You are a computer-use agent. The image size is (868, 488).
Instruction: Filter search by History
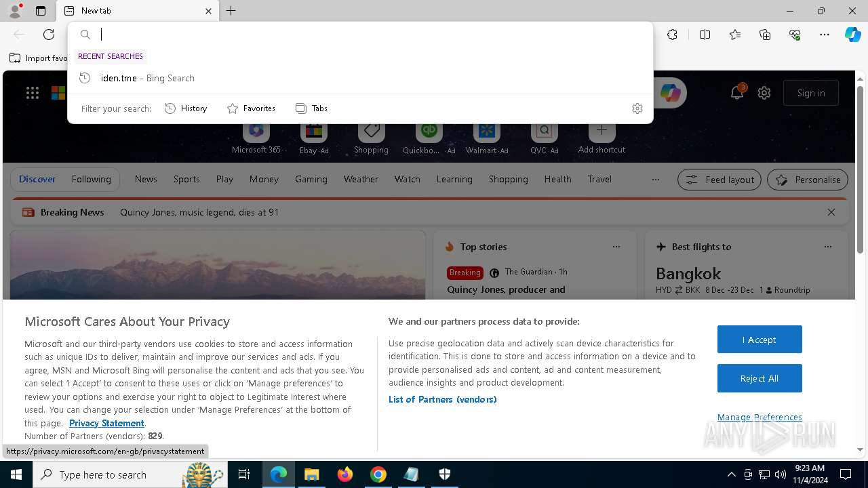point(186,108)
